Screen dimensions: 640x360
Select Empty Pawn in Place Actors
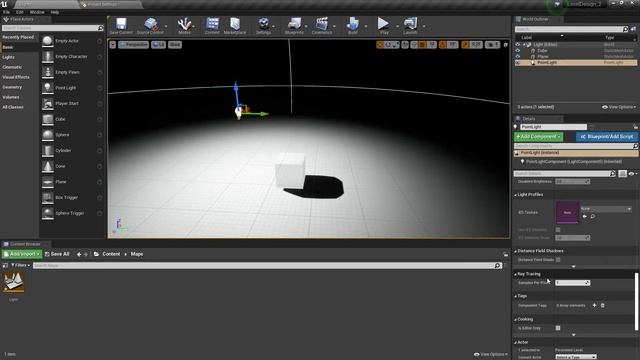pyautogui.click(x=72, y=72)
